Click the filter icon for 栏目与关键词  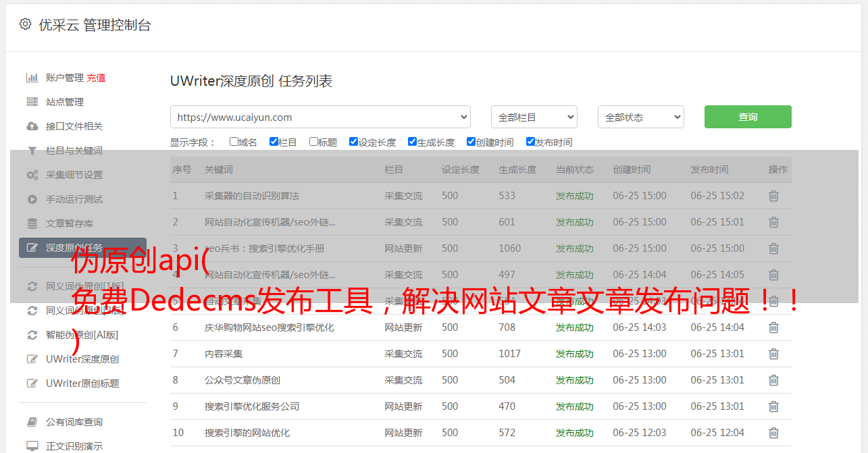click(32, 151)
